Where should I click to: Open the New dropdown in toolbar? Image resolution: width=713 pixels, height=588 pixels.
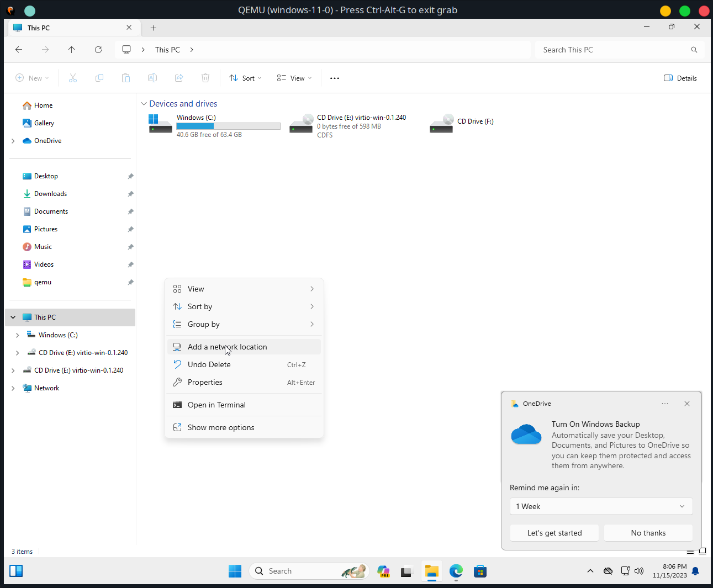33,78
